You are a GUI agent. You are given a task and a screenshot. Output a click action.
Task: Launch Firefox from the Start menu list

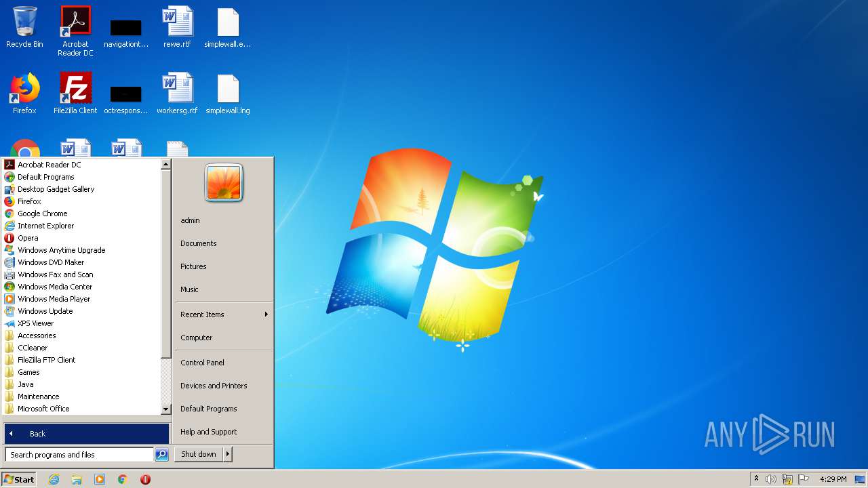(81, 201)
